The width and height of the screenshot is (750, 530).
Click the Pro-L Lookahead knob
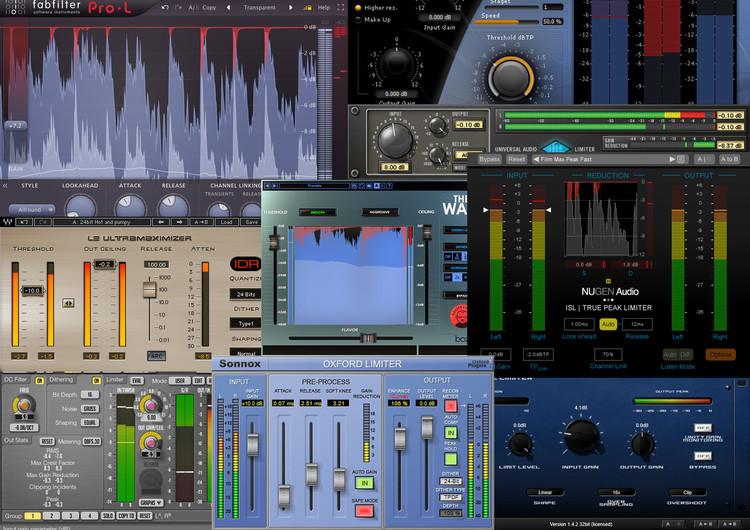pyautogui.click(x=80, y=207)
